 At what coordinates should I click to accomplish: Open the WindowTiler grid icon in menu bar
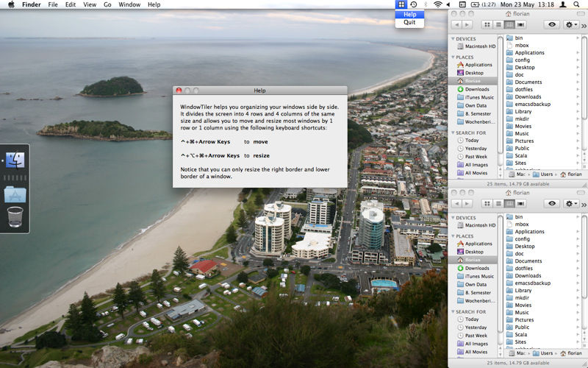click(401, 4)
